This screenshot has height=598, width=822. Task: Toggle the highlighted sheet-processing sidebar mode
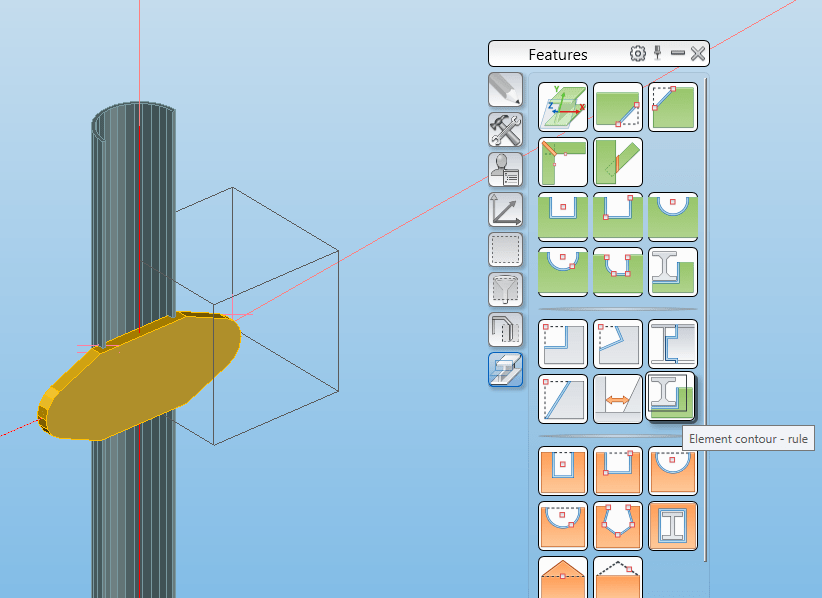click(506, 370)
